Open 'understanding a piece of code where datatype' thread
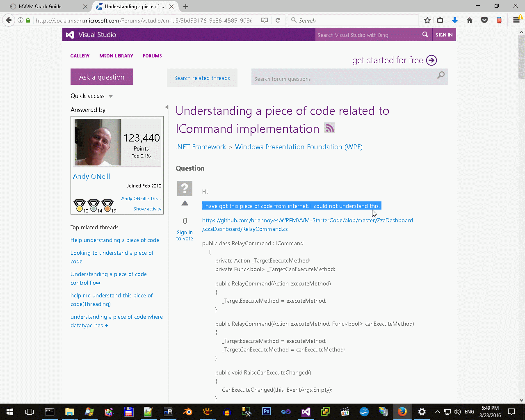The width and height of the screenshot is (525, 420). click(x=116, y=321)
